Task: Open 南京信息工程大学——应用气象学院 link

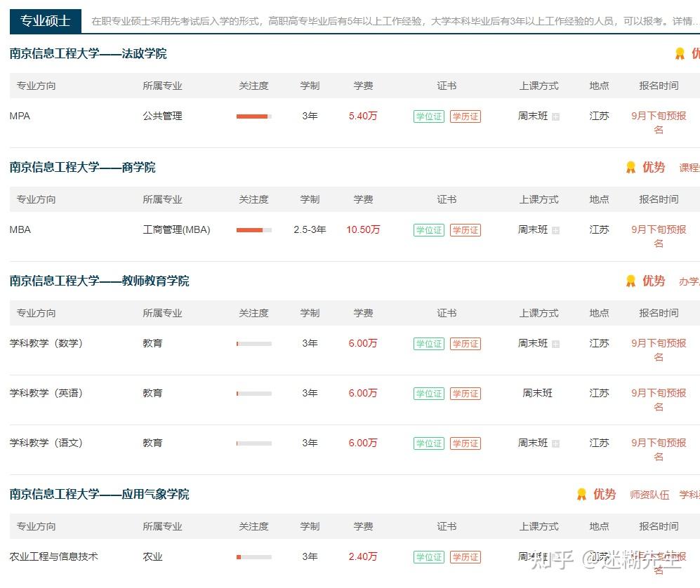Action: click(99, 494)
